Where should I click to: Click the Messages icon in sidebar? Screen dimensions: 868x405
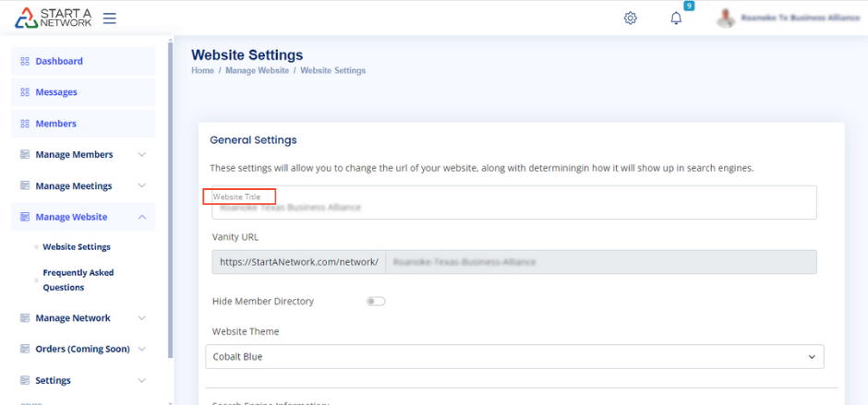tap(25, 92)
